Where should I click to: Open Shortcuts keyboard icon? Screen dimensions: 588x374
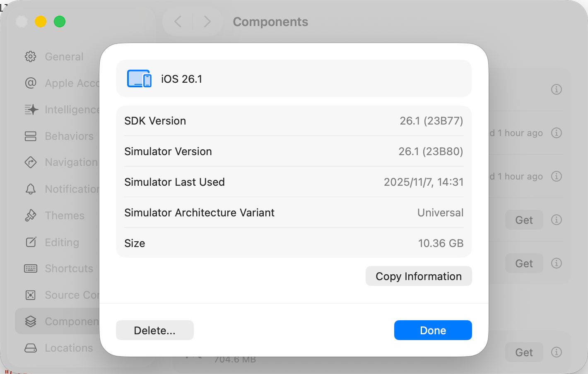31,269
